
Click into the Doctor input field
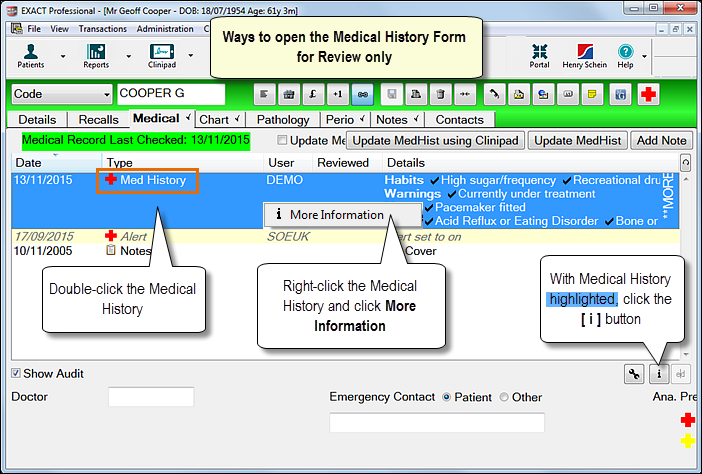coord(151,397)
